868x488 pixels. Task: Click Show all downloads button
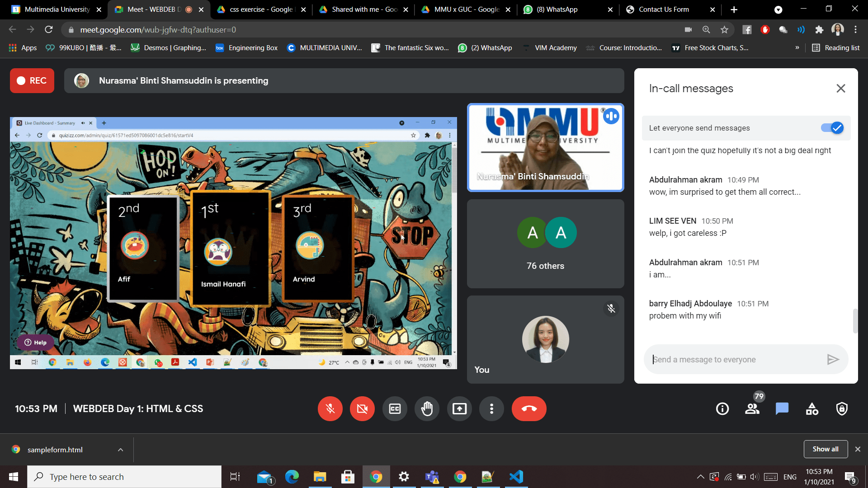(x=826, y=449)
